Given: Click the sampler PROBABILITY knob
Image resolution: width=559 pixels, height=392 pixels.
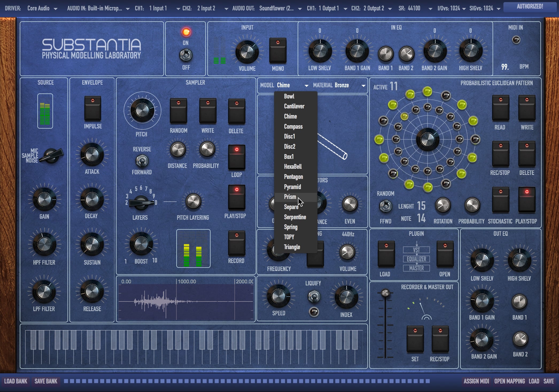Looking at the screenshot, I should pos(207,149).
